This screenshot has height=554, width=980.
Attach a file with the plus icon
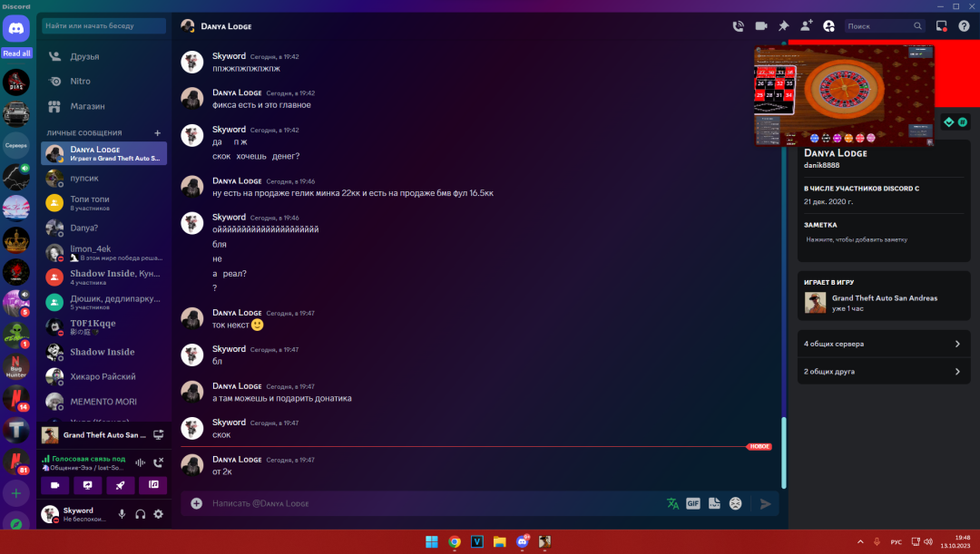(x=196, y=503)
